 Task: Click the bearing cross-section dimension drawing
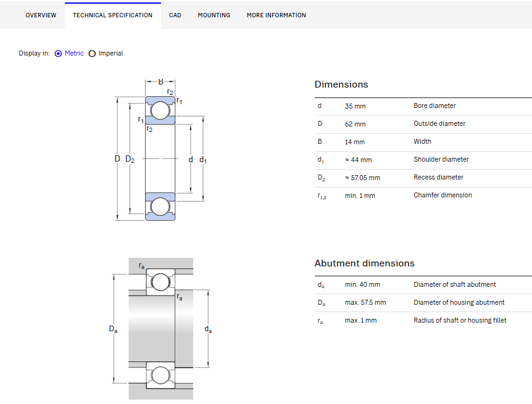pyautogui.click(x=160, y=150)
